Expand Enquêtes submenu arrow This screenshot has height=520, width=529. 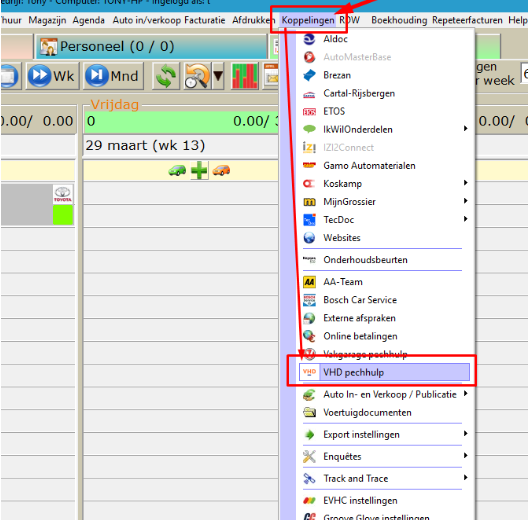pos(466,456)
